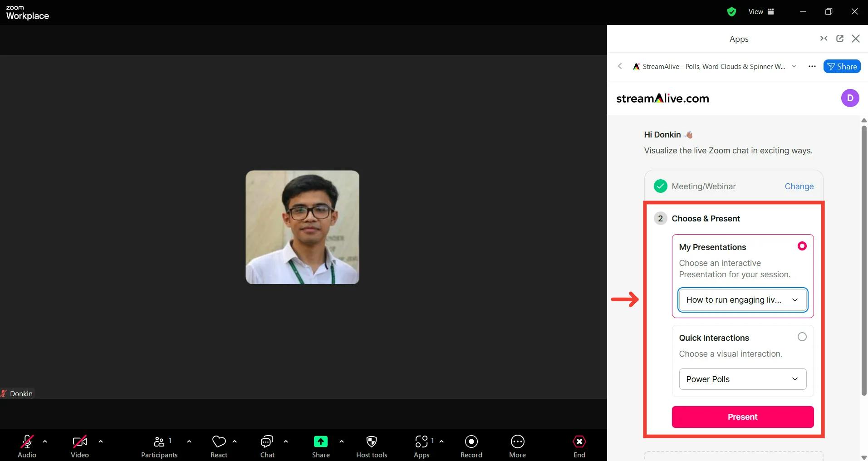This screenshot has height=461, width=868.
Task: Expand the Apps options caret
Action: [441, 441]
